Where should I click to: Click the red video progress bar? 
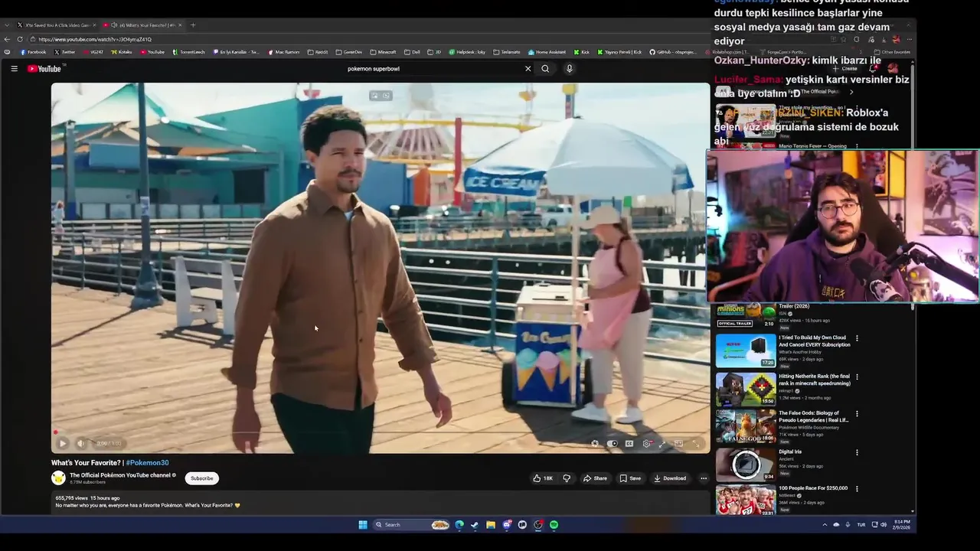[381, 432]
